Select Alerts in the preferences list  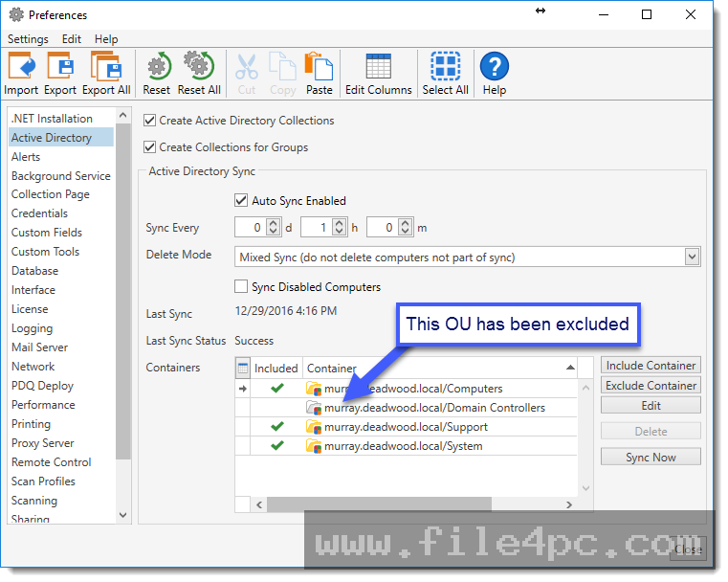tap(26, 157)
